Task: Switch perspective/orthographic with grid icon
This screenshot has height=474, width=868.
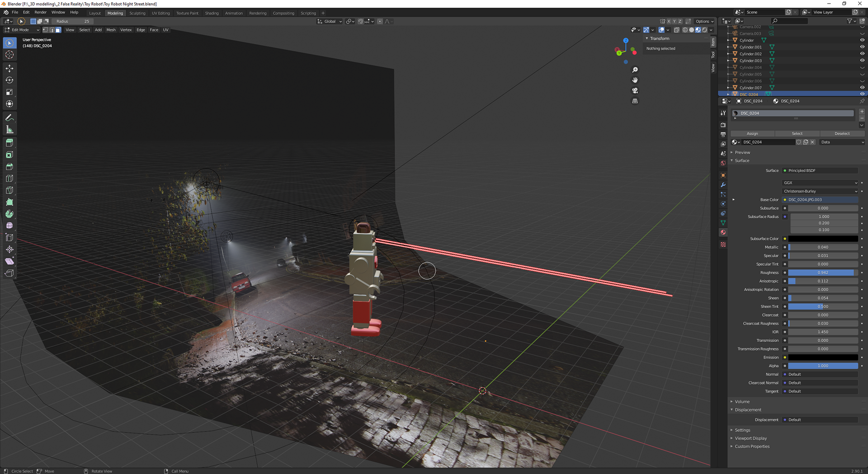Action: point(635,101)
